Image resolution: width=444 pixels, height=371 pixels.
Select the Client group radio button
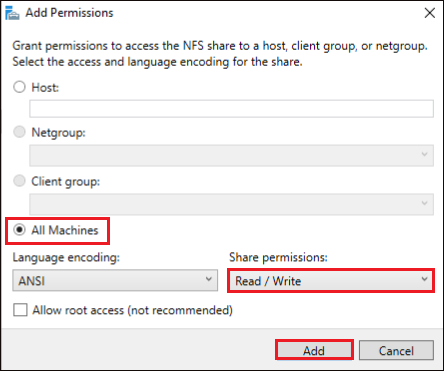[19, 181]
